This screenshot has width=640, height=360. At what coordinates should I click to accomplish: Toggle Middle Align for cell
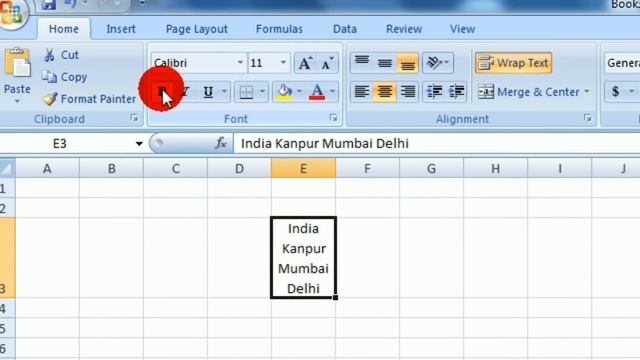coord(384,63)
